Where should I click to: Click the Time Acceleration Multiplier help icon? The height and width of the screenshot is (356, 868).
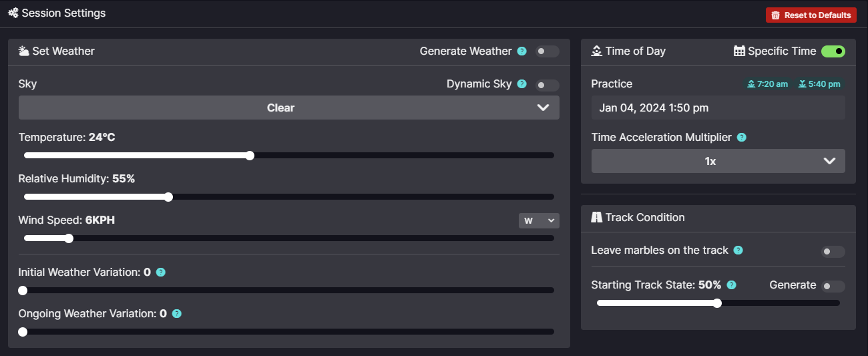(x=741, y=138)
